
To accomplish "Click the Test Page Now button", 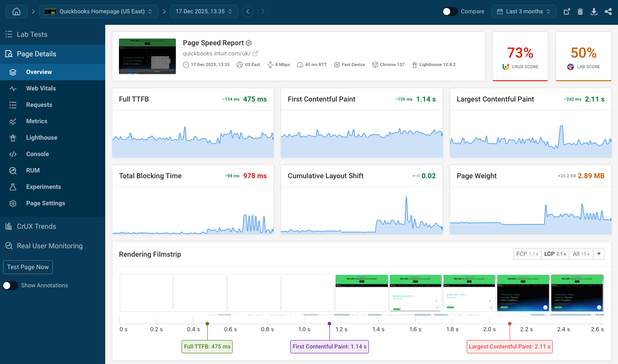I will point(28,267).
